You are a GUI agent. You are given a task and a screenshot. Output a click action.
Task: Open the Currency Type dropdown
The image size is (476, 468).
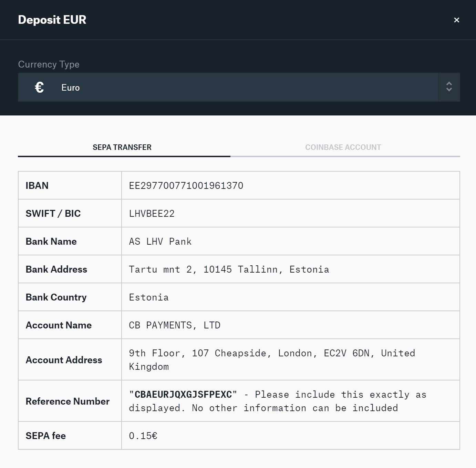pyautogui.click(x=239, y=87)
